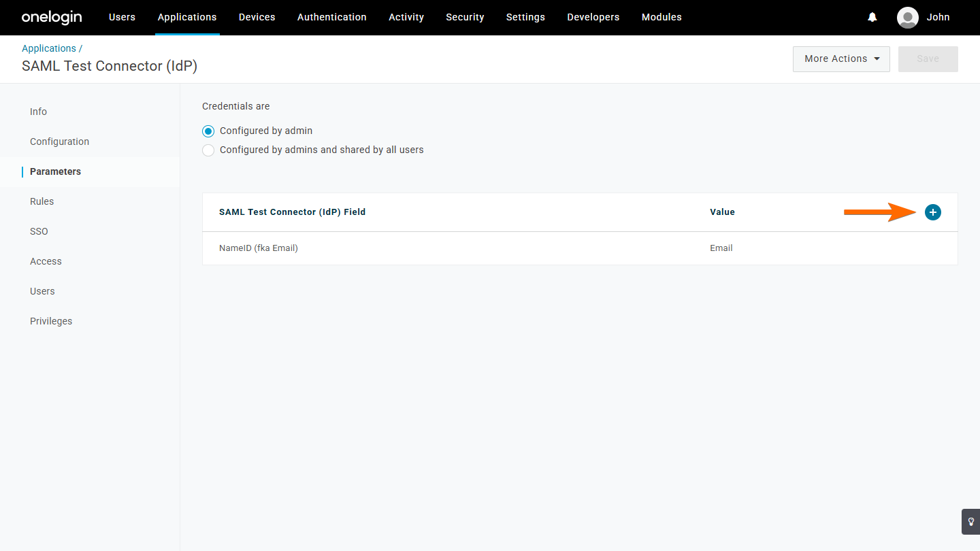Select 'Configured by admins and shared by all users'
This screenshot has width=980, height=551.
click(x=208, y=150)
